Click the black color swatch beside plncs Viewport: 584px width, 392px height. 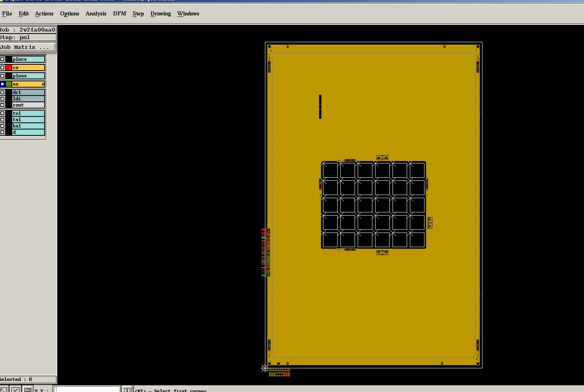pyautogui.click(x=9, y=59)
